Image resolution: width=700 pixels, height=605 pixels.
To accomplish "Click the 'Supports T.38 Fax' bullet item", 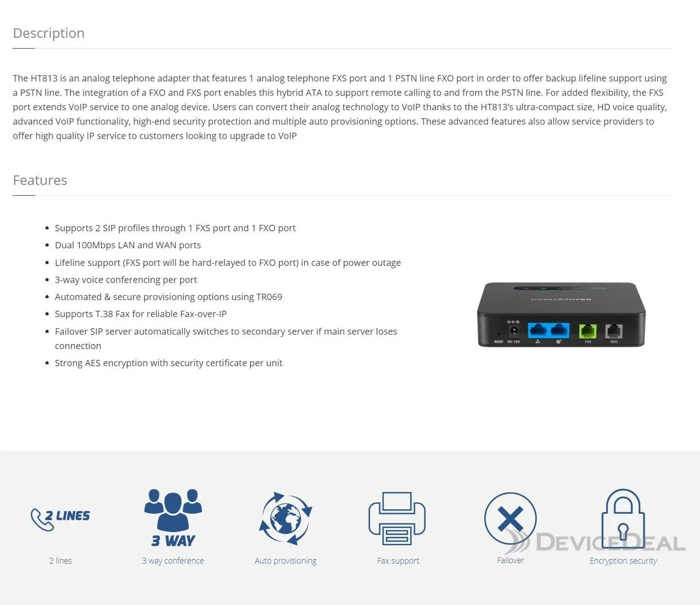I will point(140,314).
